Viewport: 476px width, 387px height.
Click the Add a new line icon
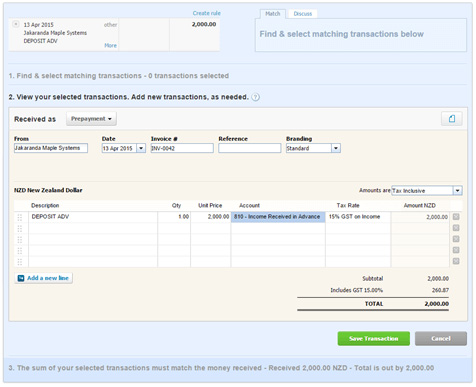pyautogui.click(x=21, y=278)
